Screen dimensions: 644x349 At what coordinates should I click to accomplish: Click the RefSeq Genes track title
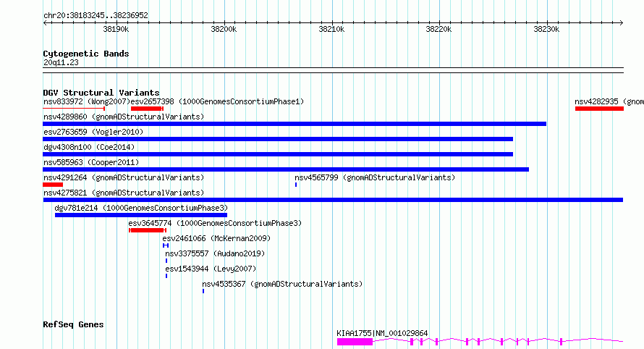73,324
